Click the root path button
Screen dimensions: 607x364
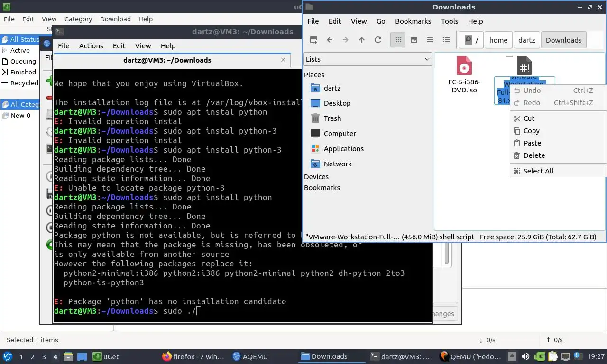click(471, 40)
